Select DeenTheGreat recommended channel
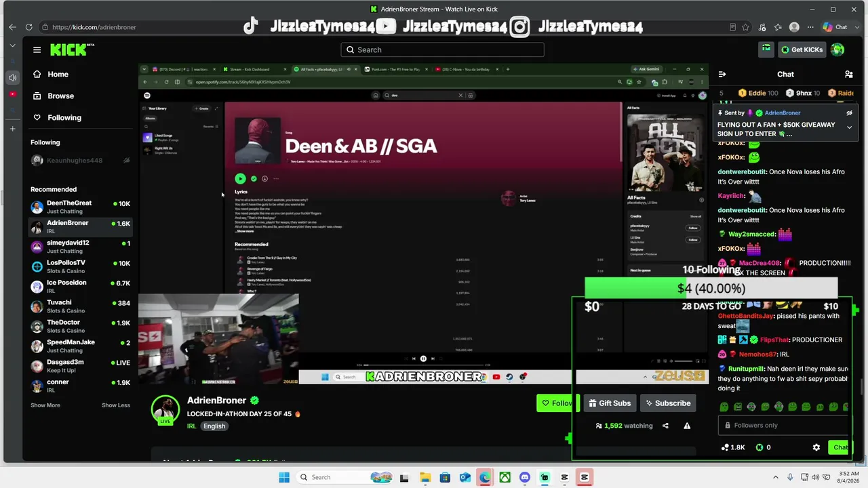 pos(81,207)
